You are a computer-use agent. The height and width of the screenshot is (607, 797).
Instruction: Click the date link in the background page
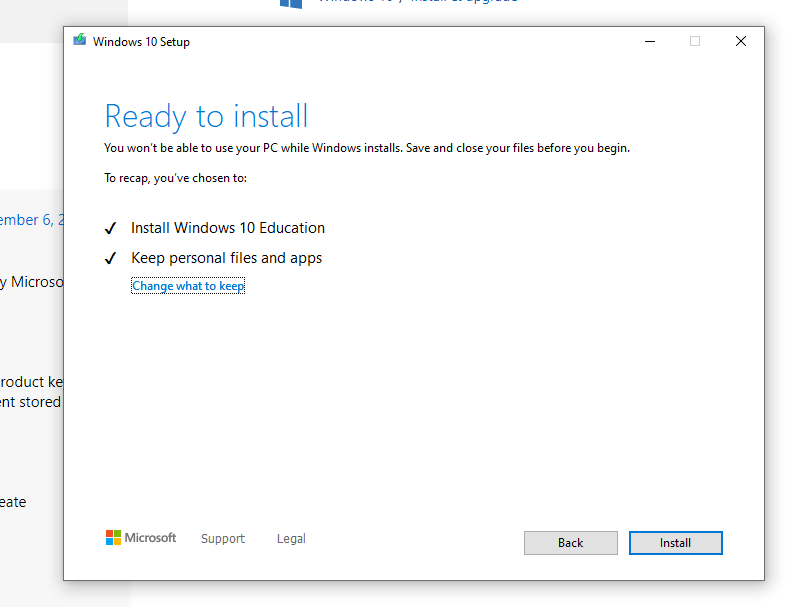(x=32, y=220)
